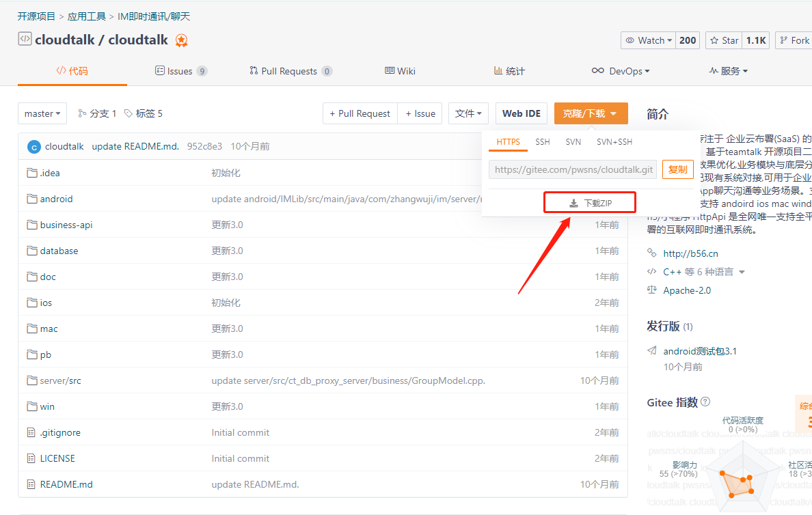Click the pb folder icon
The height and width of the screenshot is (515, 812).
click(x=32, y=354)
